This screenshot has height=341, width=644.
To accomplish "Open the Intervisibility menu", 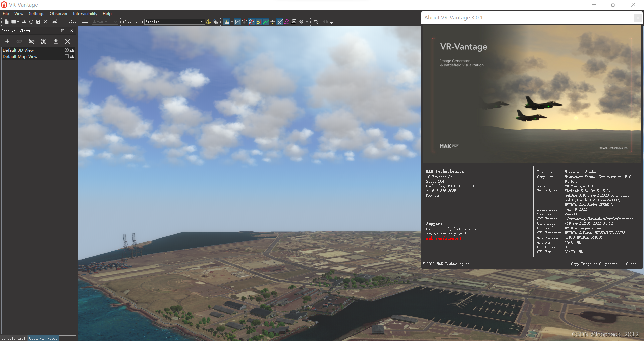I will 85,13.
